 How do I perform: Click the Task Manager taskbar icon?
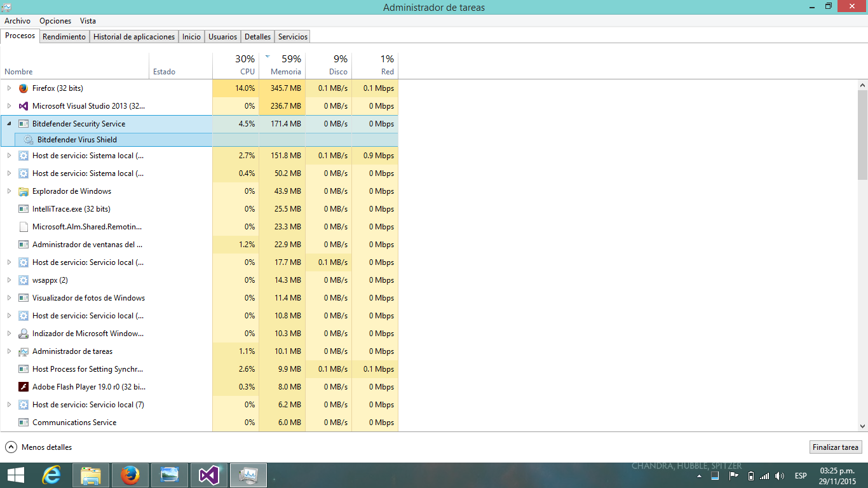tap(248, 475)
